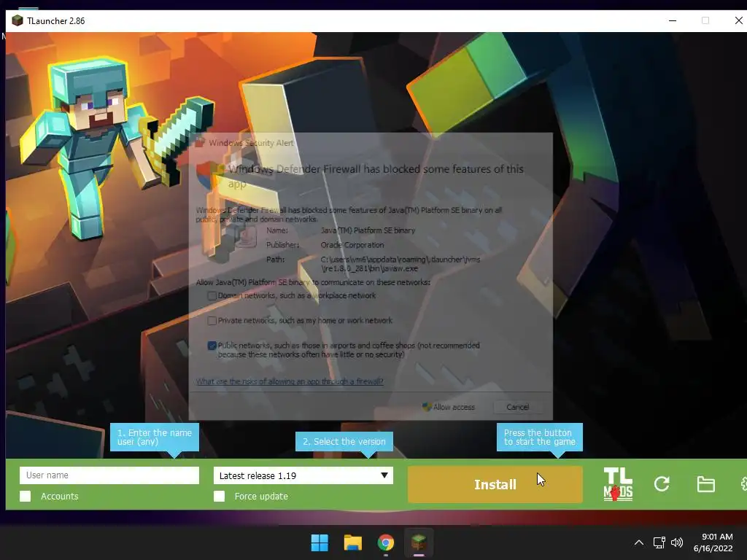747x560 pixels.
Task: Click Cancel in the security alert
Action: tap(517, 407)
